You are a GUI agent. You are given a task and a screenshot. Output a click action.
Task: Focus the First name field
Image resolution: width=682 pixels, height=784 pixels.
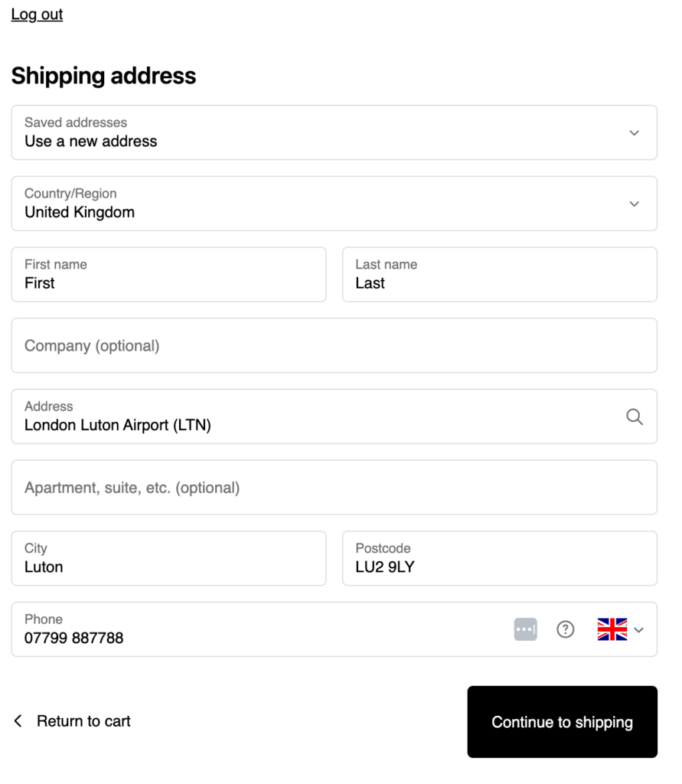[x=169, y=275]
